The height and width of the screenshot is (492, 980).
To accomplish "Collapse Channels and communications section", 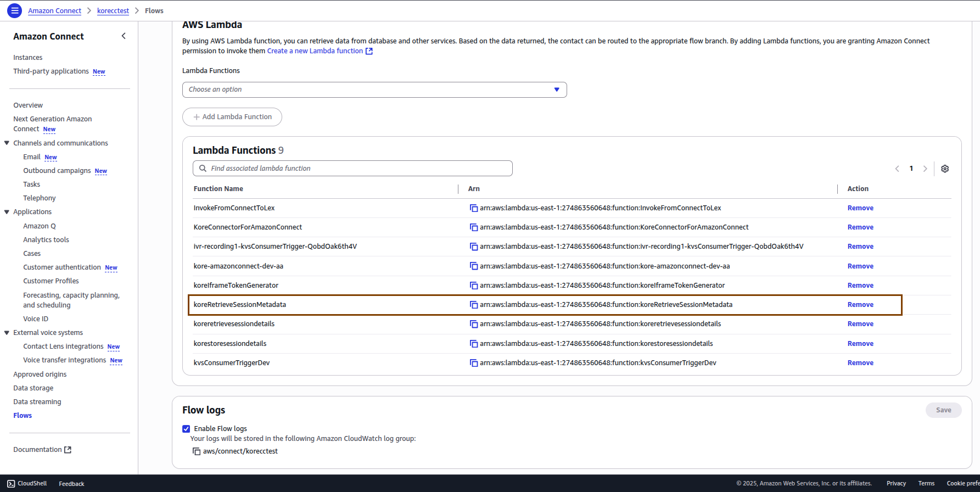I will (7, 143).
